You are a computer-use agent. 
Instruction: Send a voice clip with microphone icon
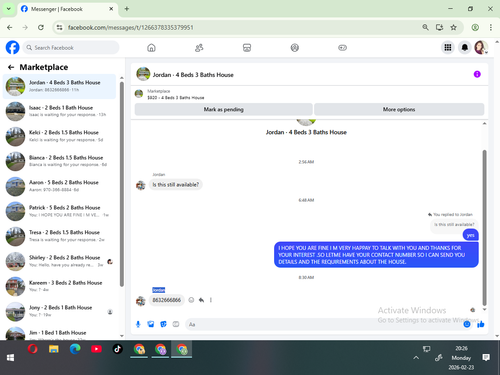click(x=138, y=324)
